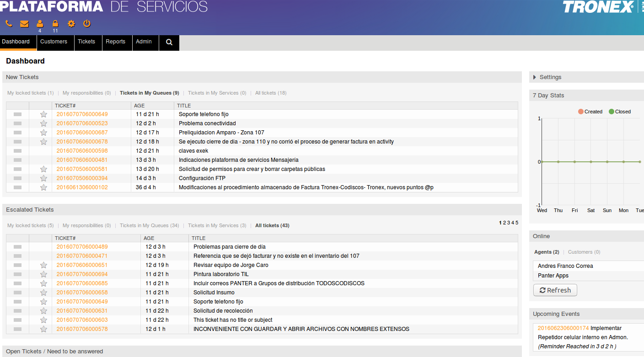Open the person icon showing count 4
The height and width of the screenshot is (357, 644).
40,24
